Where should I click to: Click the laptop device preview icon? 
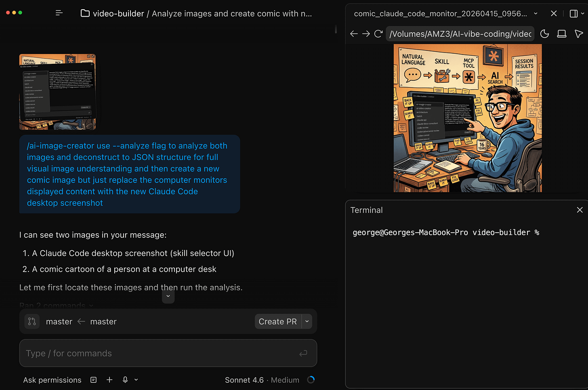pyautogui.click(x=562, y=34)
